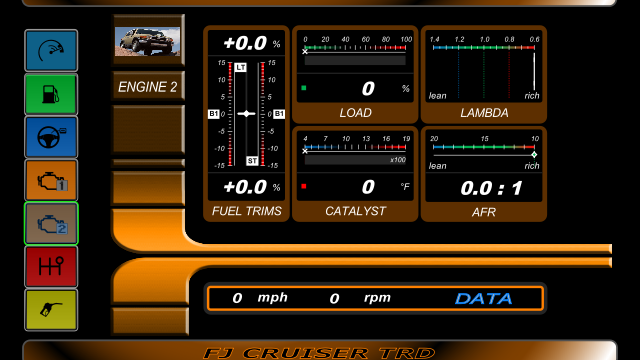Click the CATALYST temperature readout
Screen dimensions: 640x360
pyautogui.click(x=355, y=187)
